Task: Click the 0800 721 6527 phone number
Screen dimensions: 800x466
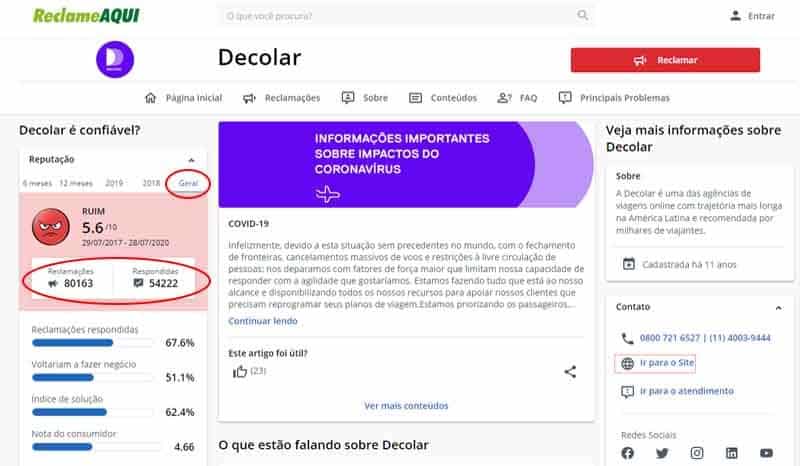Action: pos(670,338)
